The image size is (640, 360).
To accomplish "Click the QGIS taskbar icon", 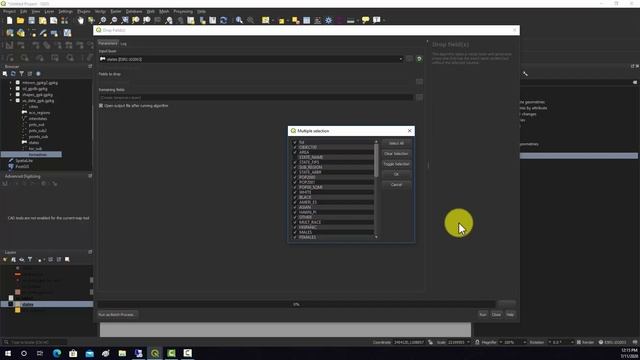I will tap(155, 353).
